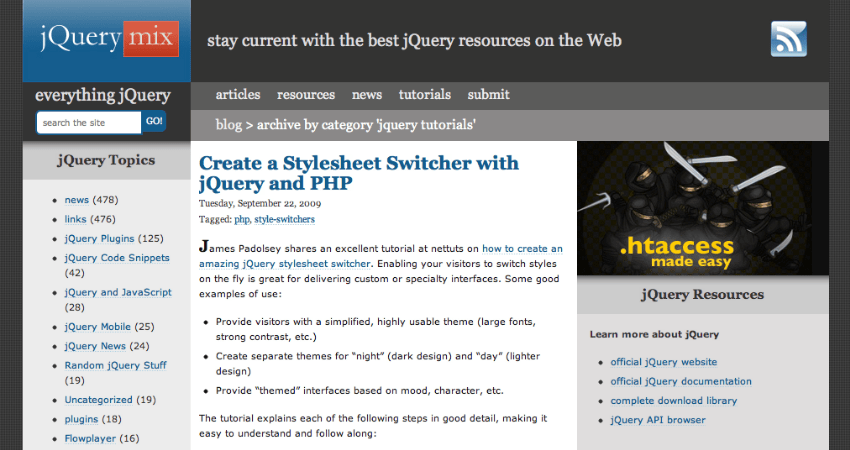Open the amazing jQuery stylesheet switcher link
This screenshot has width=850, height=450.
285,264
